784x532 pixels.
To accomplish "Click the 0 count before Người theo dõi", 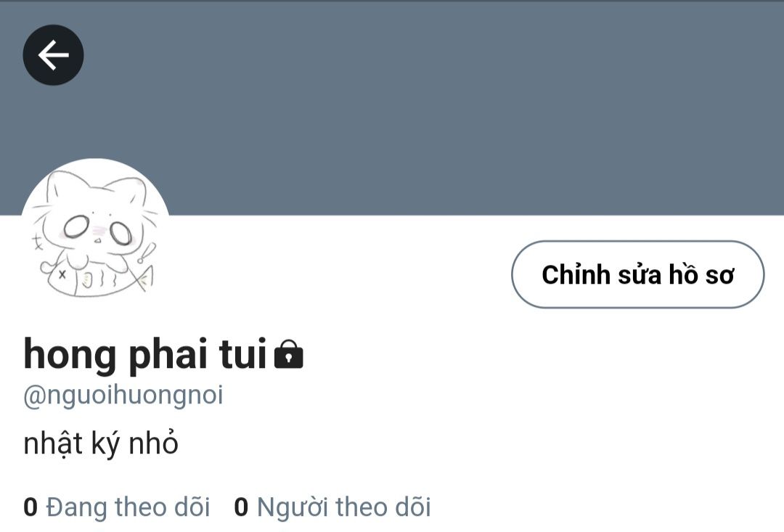I will click(x=241, y=507).
